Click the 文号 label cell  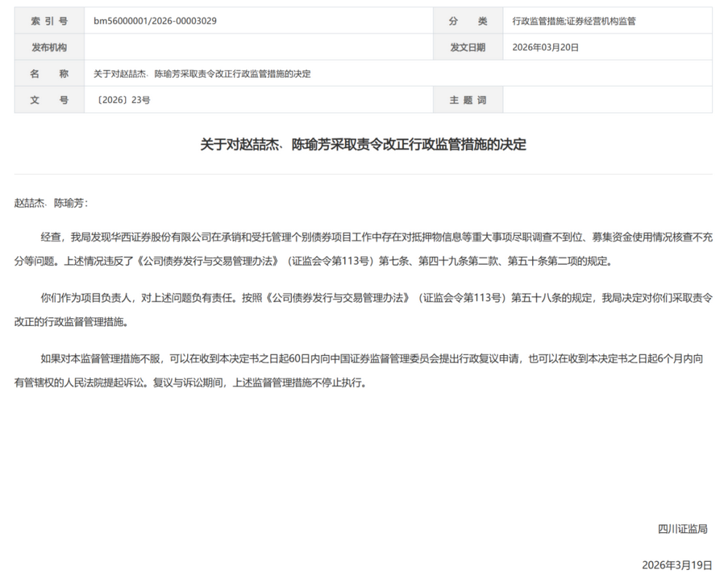click(50, 100)
